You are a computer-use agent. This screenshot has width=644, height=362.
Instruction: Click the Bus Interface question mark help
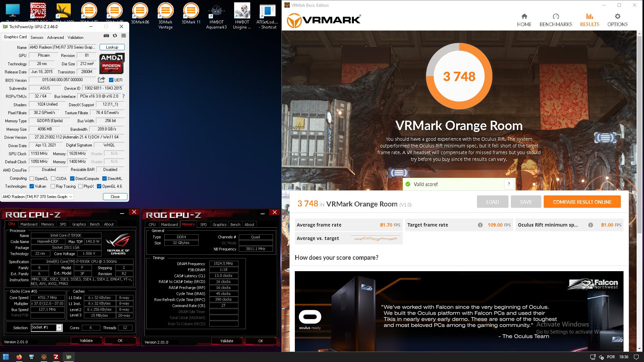click(123, 96)
